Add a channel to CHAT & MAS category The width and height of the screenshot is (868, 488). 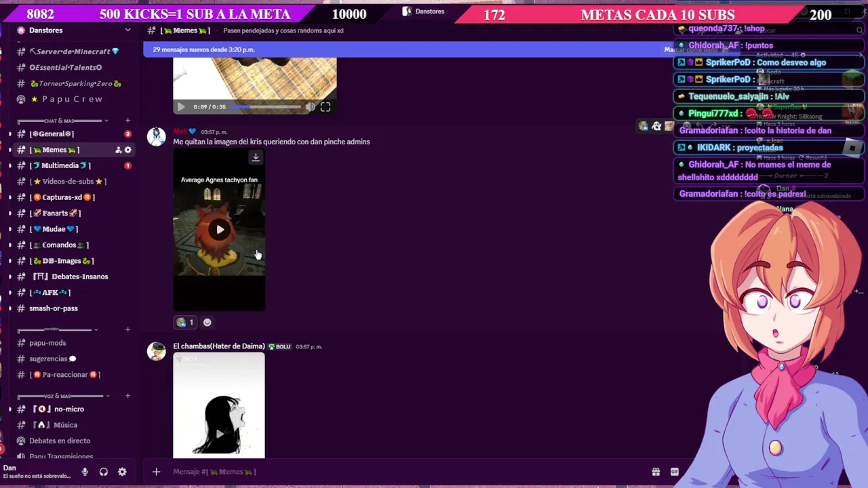point(127,121)
